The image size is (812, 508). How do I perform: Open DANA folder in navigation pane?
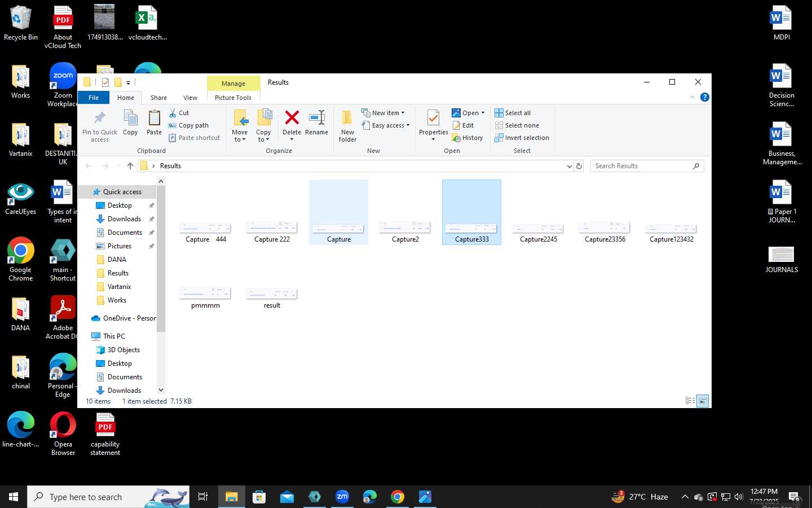(117, 260)
